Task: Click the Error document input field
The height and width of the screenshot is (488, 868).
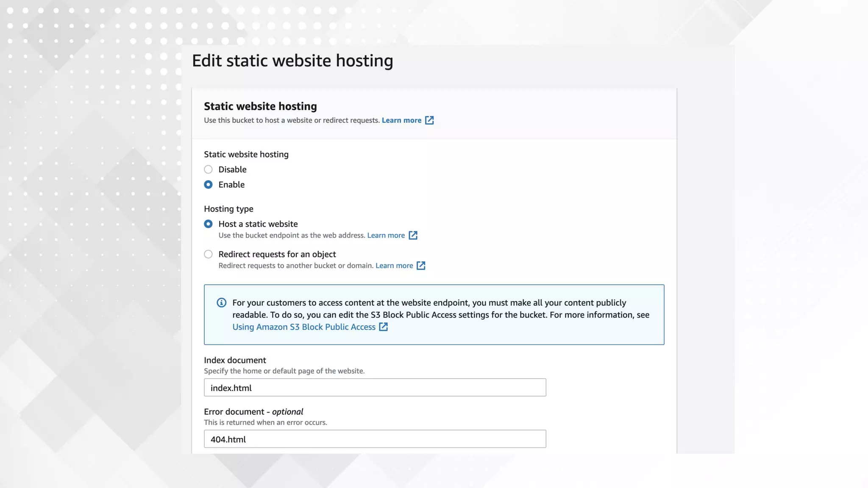Action: click(375, 439)
